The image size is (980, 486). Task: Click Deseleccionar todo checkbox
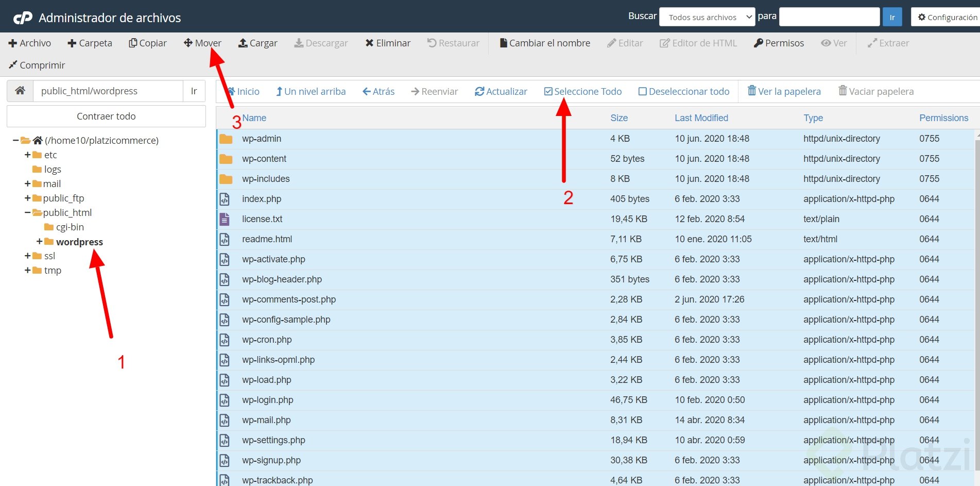[684, 91]
